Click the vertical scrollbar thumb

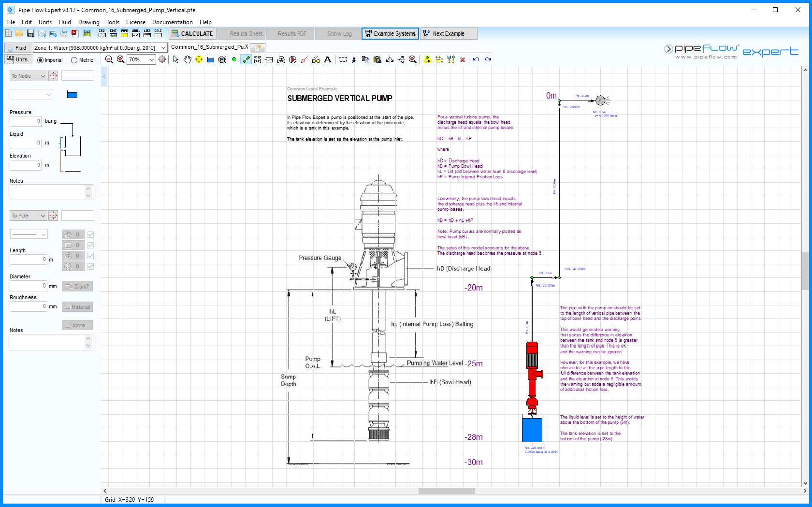click(x=805, y=271)
